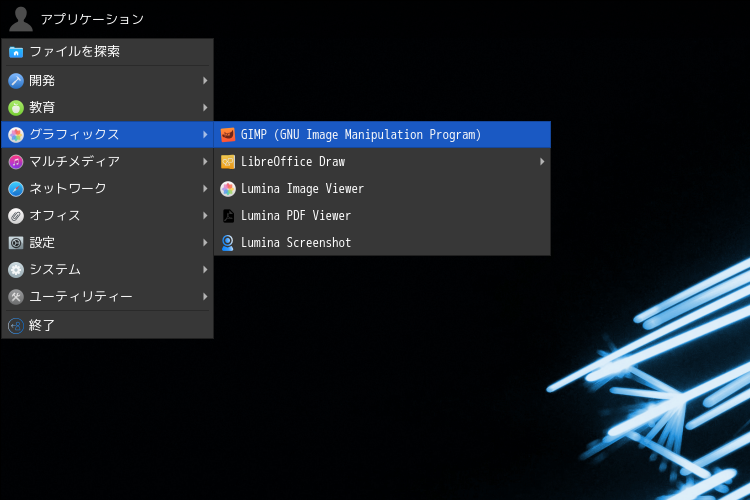Select the グラフィックス category
The width and height of the screenshot is (750, 500).
pos(108,135)
